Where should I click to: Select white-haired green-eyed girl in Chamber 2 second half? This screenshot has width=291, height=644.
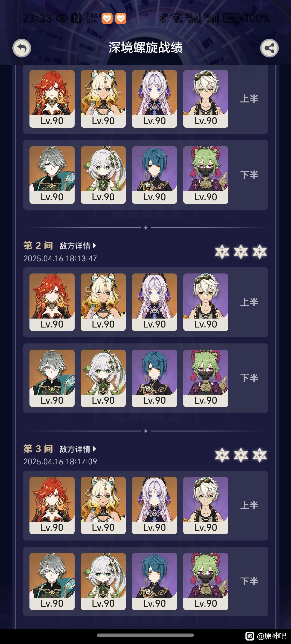pyautogui.click(x=103, y=378)
